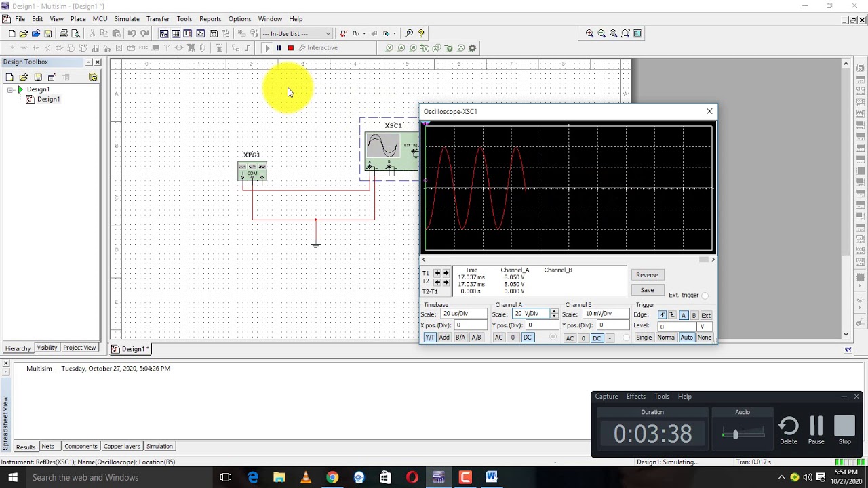The height and width of the screenshot is (488, 868).
Task: Select the XFG1 function generator on the schematic
Action: (x=252, y=171)
